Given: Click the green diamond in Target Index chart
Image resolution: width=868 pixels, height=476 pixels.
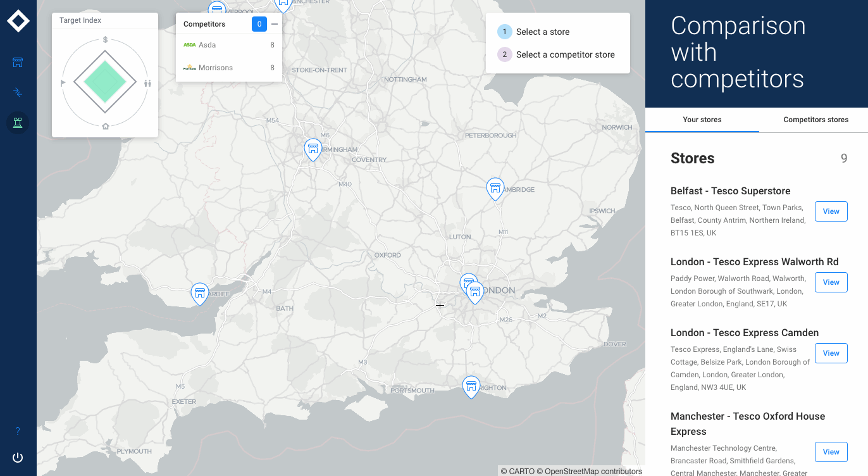Looking at the screenshot, I should pos(105,82).
